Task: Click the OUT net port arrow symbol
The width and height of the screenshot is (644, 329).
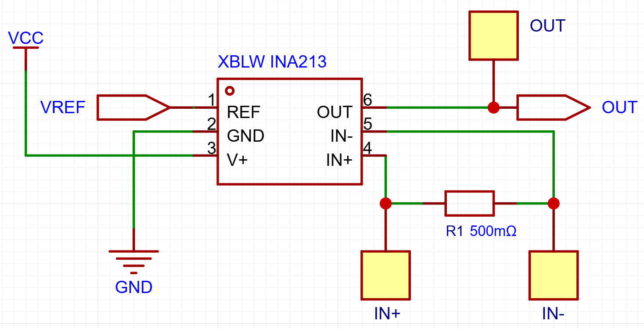Action: coord(553,107)
